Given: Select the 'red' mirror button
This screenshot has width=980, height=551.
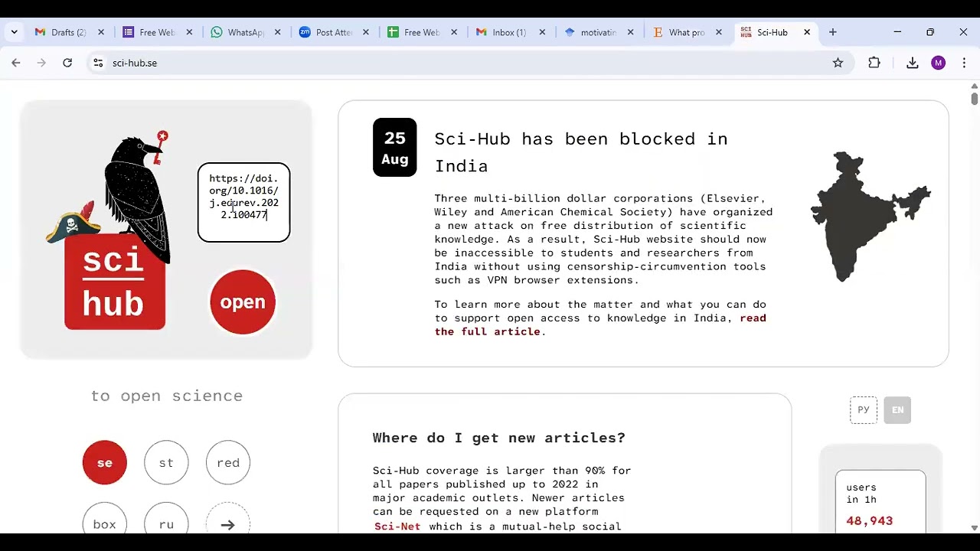Looking at the screenshot, I should tap(228, 462).
